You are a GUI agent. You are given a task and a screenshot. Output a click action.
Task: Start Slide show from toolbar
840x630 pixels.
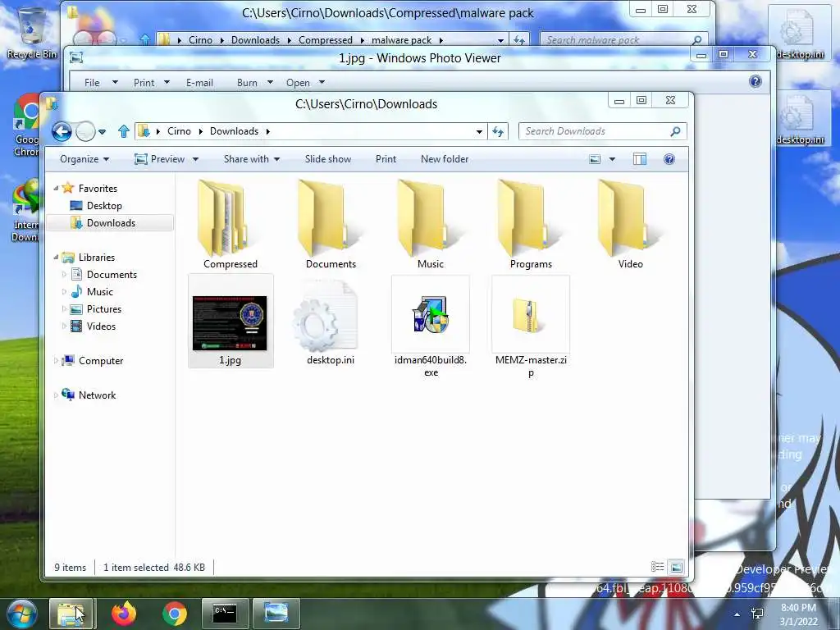tap(328, 159)
